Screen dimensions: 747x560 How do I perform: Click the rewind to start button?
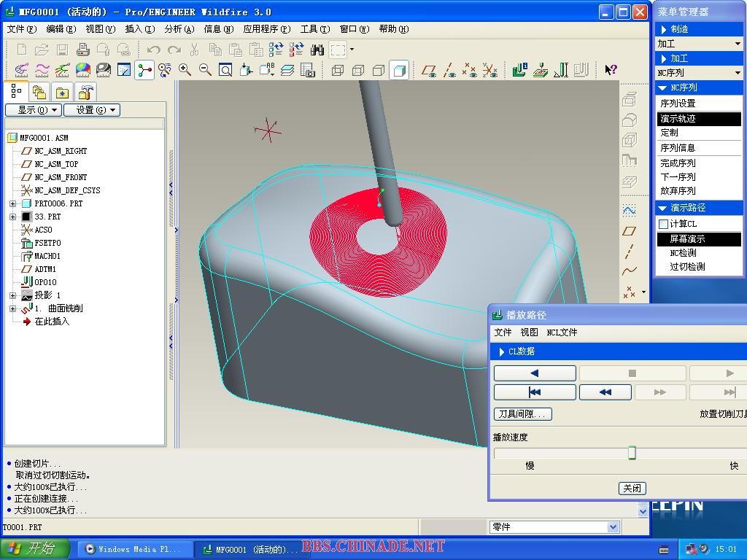tap(535, 392)
